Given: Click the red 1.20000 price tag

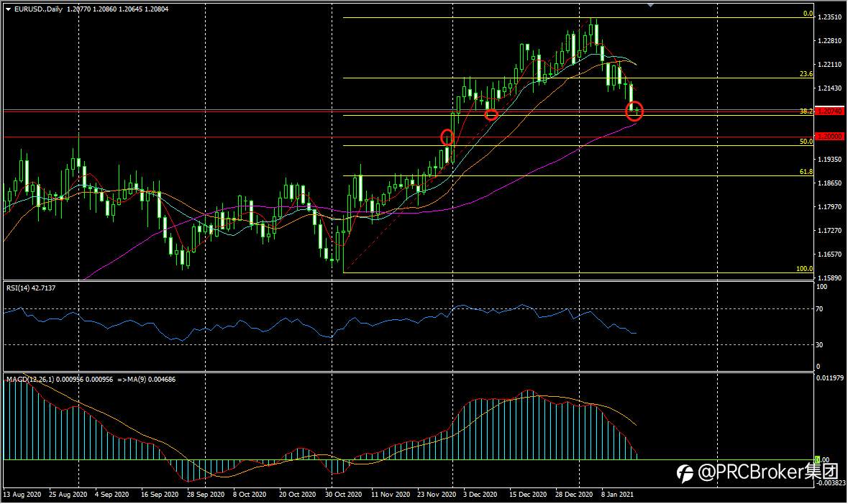Looking at the screenshot, I should pos(829,137).
